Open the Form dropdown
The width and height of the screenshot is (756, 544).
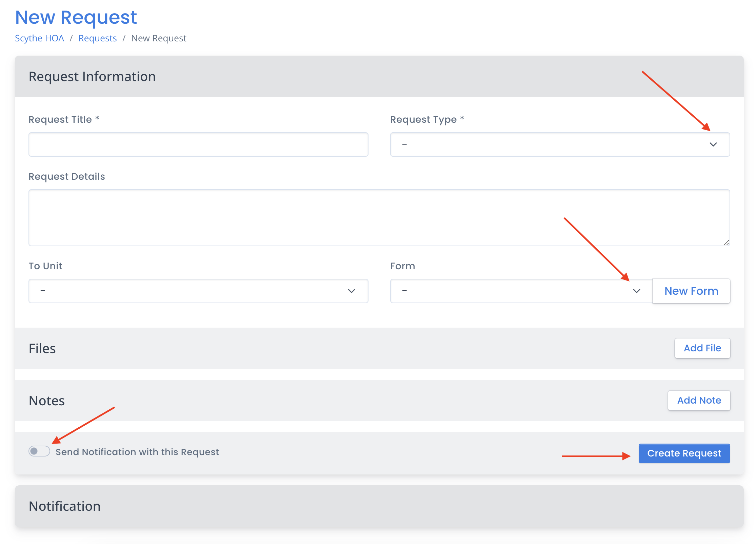click(x=521, y=291)
